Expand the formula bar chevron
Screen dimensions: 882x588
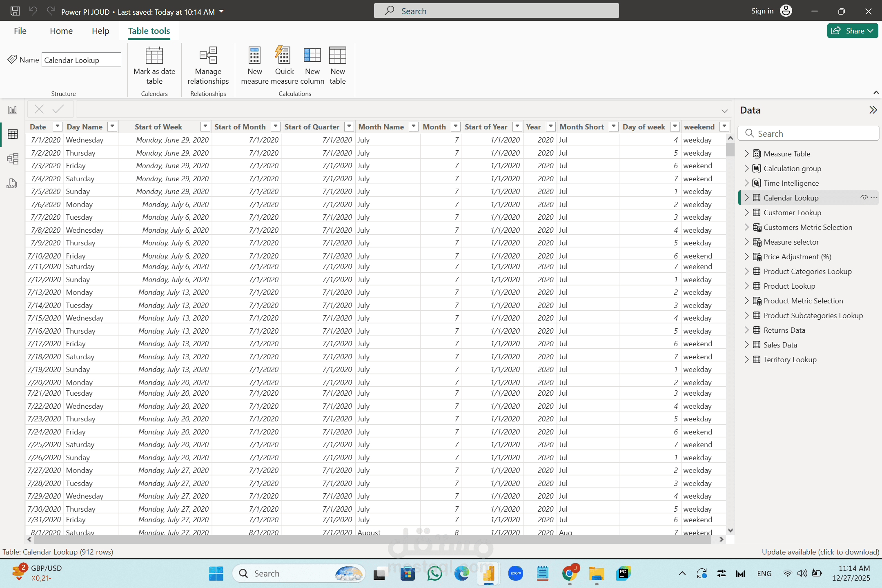click(724, 111)
